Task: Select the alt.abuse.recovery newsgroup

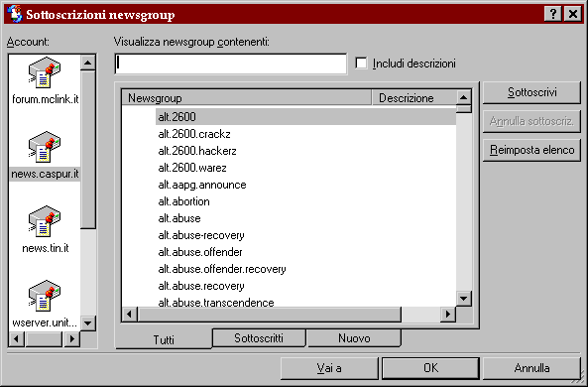Action: click(201, 286)
